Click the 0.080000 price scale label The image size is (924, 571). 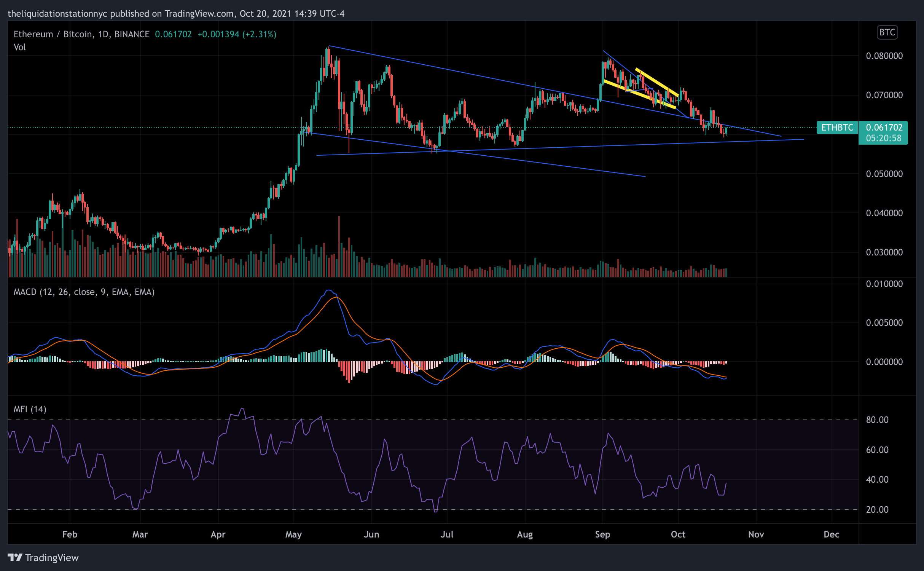[x=884, y=56]
